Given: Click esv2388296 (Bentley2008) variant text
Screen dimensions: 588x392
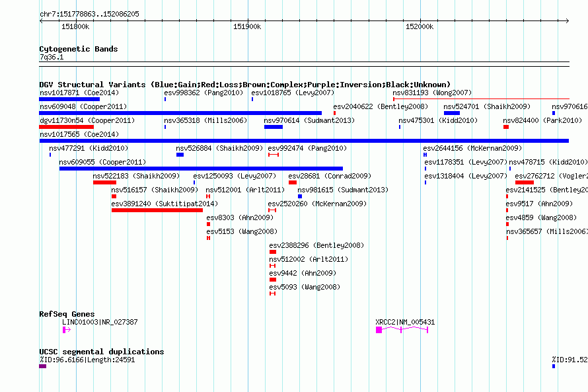Looking at the screenshot, I should [x=316, y=245].
